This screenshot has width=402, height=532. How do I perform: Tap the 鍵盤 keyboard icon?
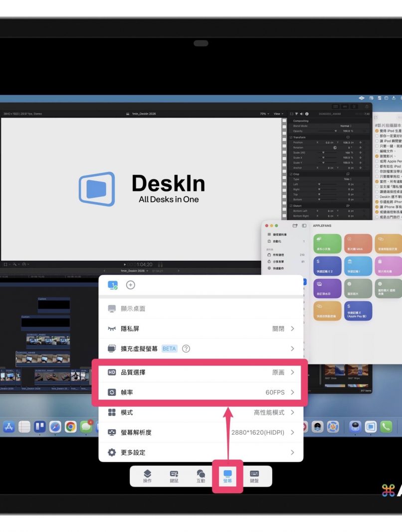254,476
